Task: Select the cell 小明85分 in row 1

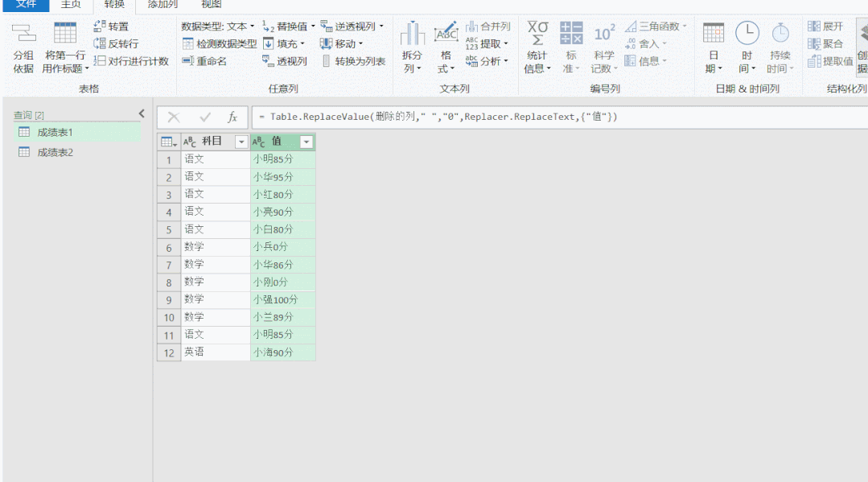Action: coord(283,159)
